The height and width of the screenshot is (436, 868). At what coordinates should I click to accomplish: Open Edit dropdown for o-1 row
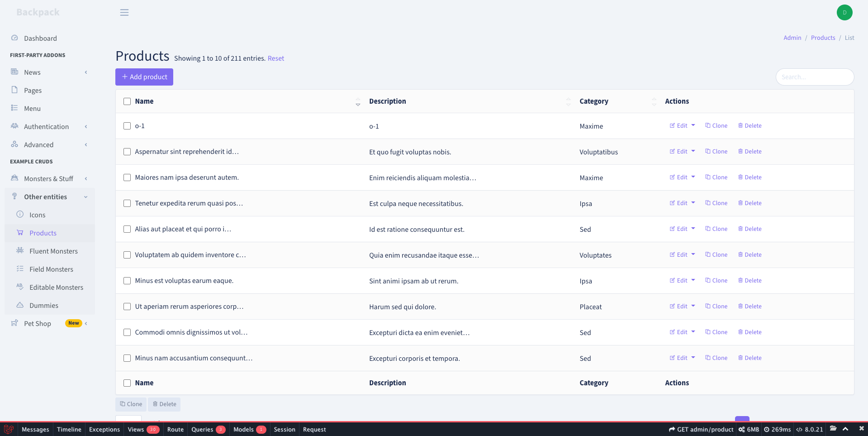[x=693, y=125]
